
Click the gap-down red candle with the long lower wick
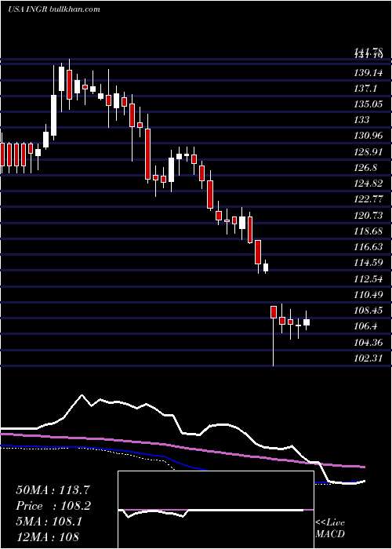coord(274,336)
